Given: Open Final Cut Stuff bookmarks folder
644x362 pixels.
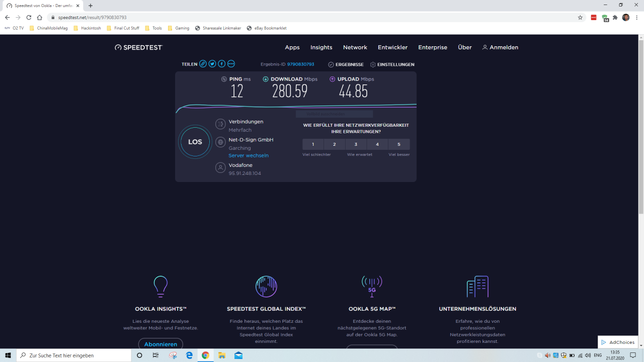Looking at the screenshot, I should (x=123, y=28).
